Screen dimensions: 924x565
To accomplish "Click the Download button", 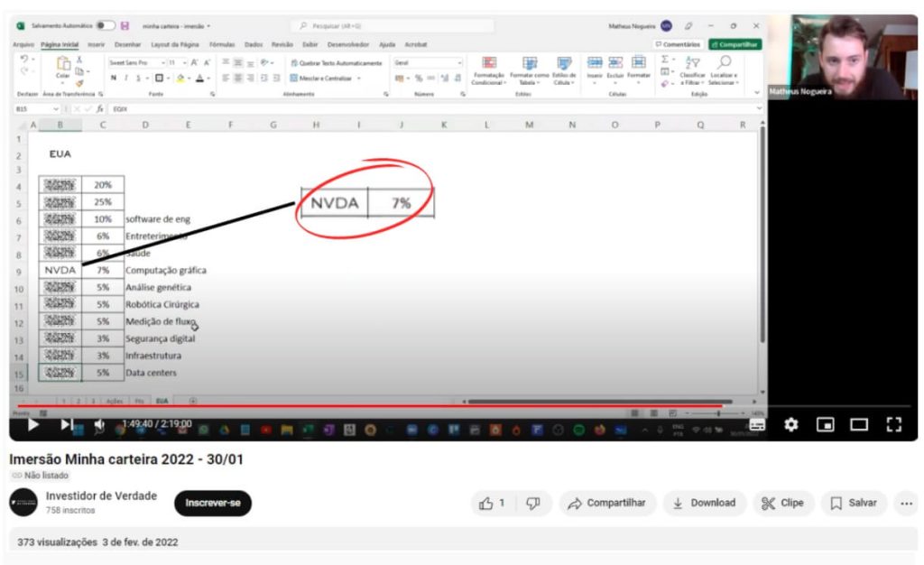I will 705,503.
